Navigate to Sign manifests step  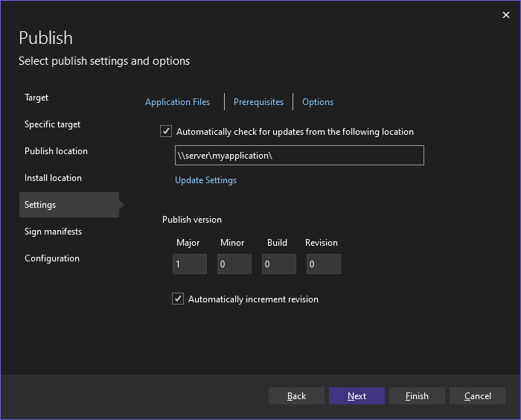pyautogui.click(x=53, y=232)
